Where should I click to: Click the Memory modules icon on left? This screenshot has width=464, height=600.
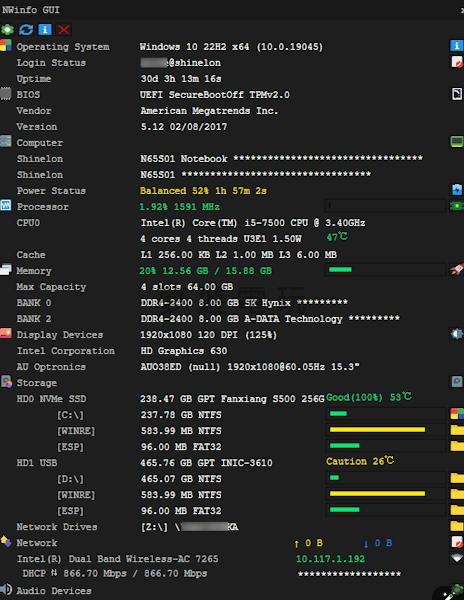click(x=6, y=269)
